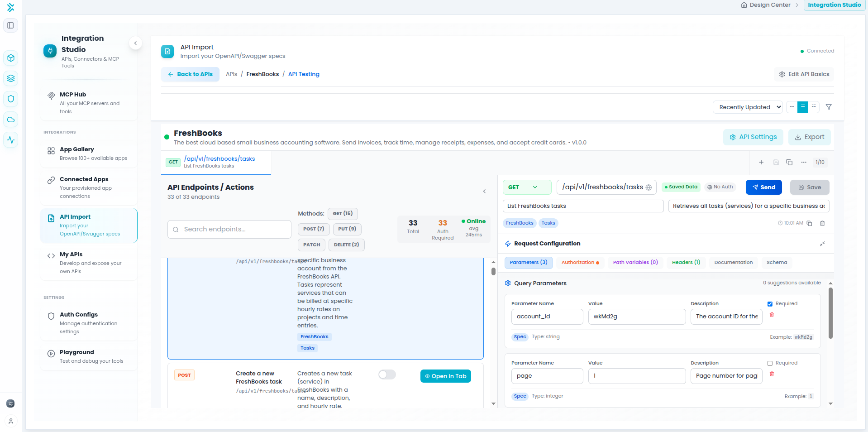This screenshot has height=432, width=868.
Task: Delete the account_id parameter row
Action: tap(772, 315)
